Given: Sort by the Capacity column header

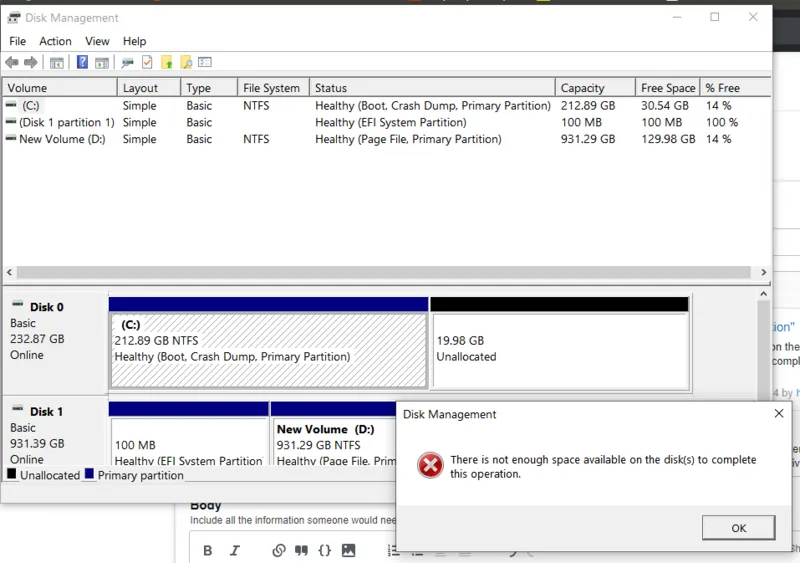Looking at the screenshot, I should [595, 88].
